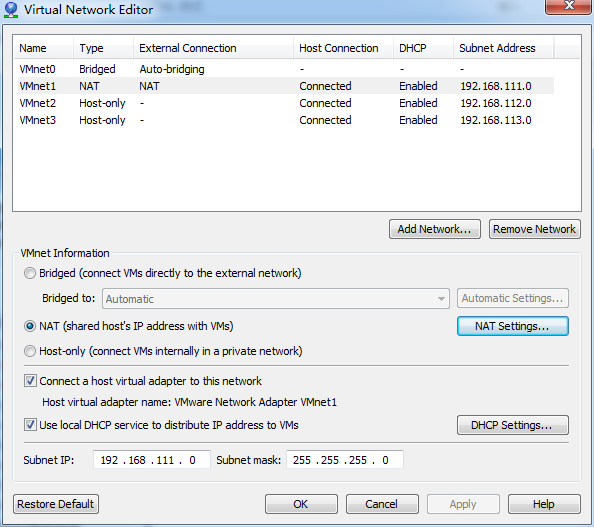Open NAT Settings dialog
The height and width of the screenshot is (527, 594).
[x=513, y=326]
